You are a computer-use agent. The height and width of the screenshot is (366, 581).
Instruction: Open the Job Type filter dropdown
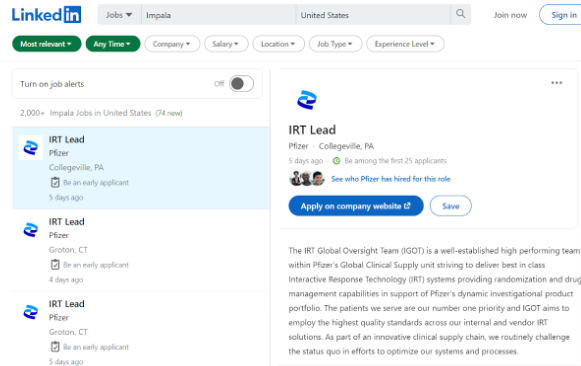335,44
